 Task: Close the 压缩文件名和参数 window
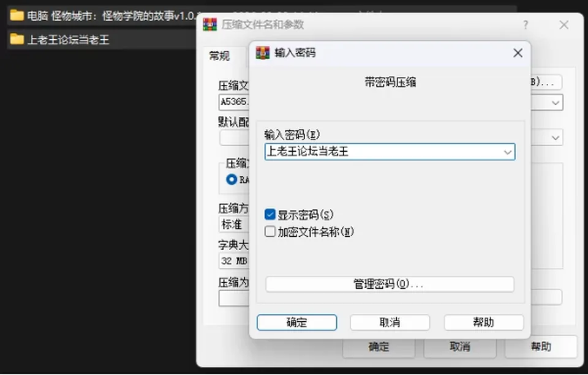563,24
